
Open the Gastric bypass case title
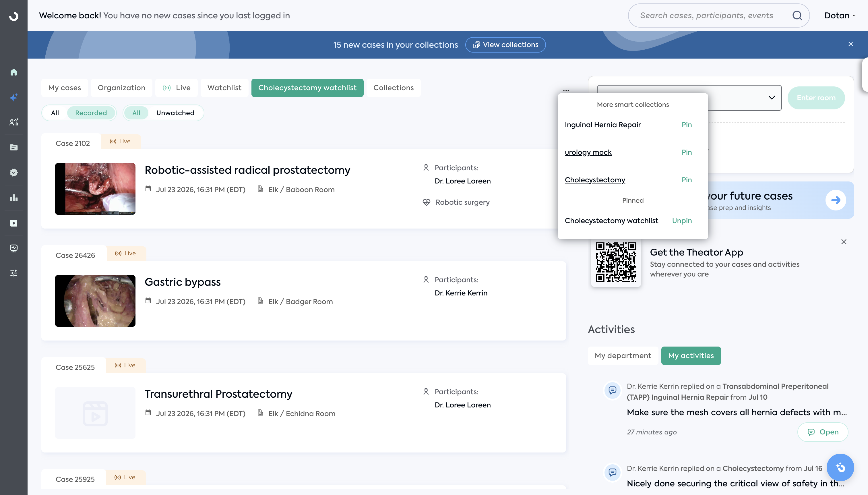point(183,282)
